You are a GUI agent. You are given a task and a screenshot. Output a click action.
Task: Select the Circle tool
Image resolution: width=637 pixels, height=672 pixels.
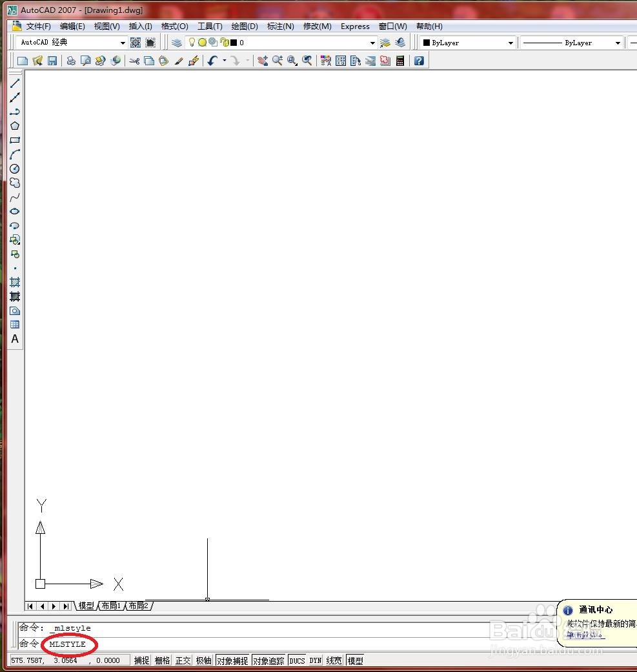point(15,168)
